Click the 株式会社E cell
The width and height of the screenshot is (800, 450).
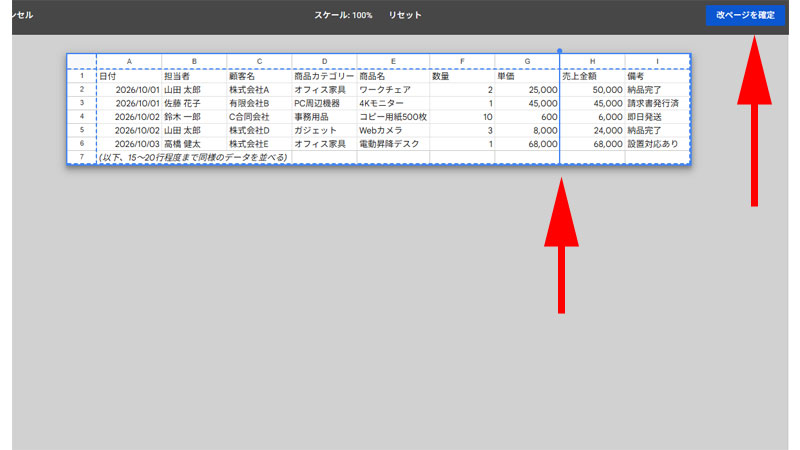[x=259, y=144]
